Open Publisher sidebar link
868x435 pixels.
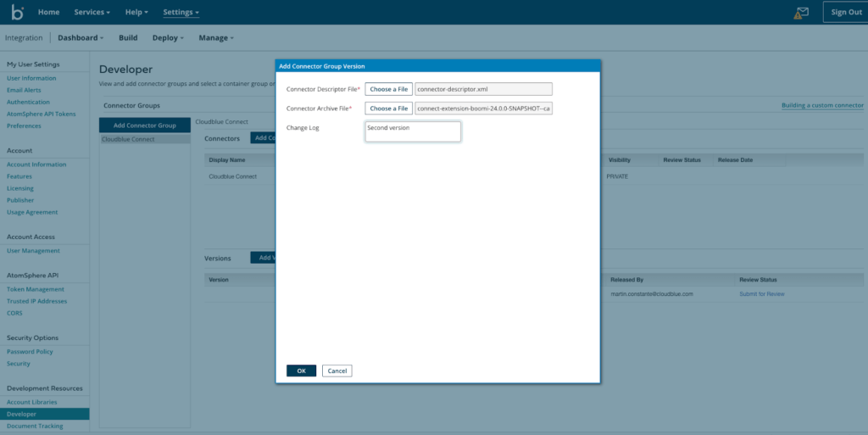(x=20, y=200)
